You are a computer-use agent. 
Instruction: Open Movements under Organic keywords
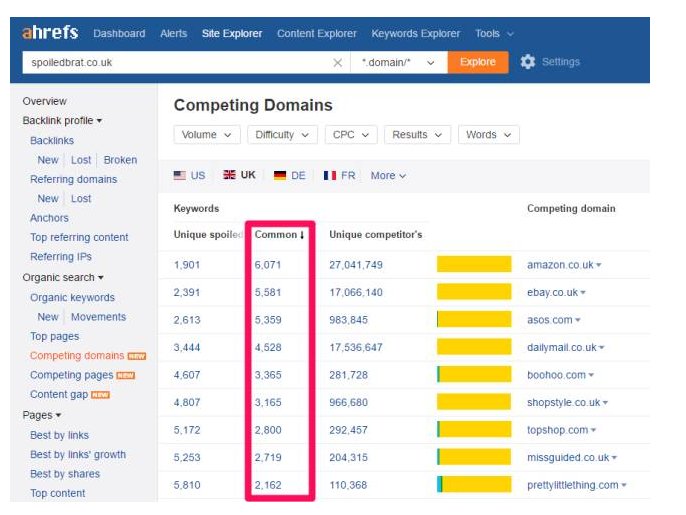(x=98, y=317)
